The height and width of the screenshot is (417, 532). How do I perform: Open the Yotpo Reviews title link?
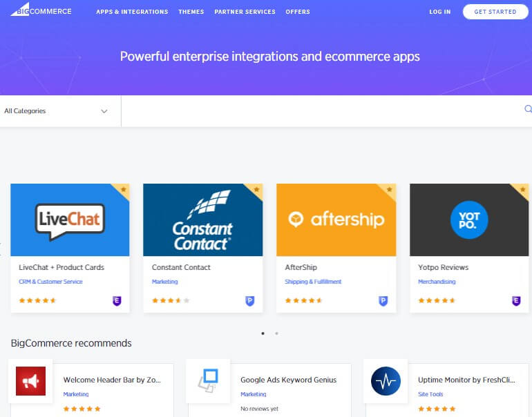coord(443,267)
